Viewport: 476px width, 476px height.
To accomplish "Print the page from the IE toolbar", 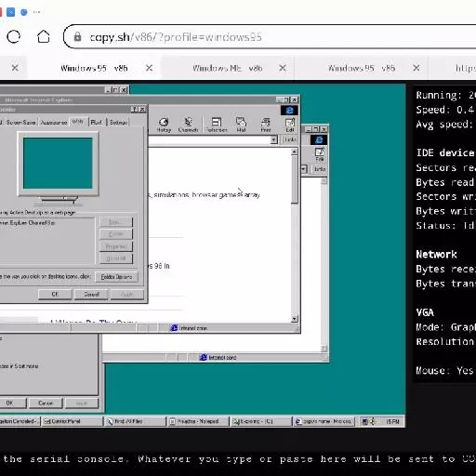I will (x=266, y=125).
